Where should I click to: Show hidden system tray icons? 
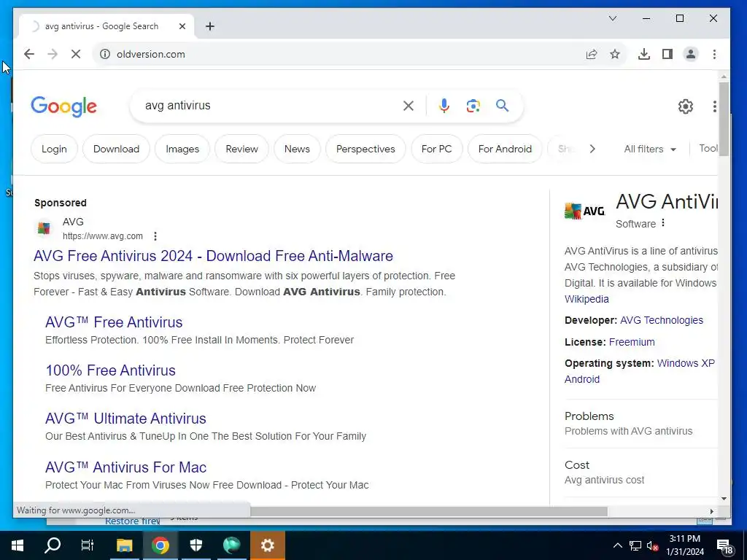617,545
